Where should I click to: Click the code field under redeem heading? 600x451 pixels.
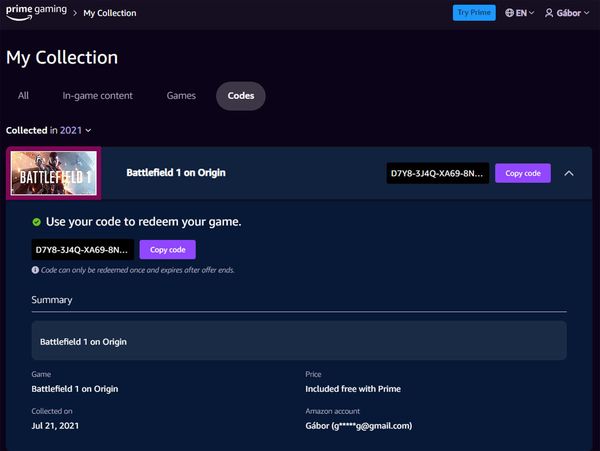[x=83, y=250]
